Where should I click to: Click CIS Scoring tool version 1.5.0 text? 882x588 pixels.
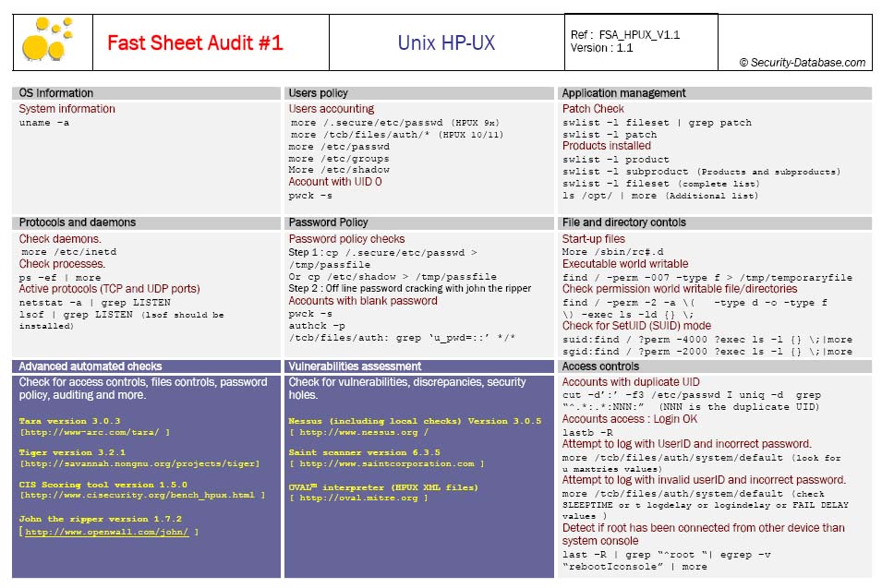click(x=103, y=485)
